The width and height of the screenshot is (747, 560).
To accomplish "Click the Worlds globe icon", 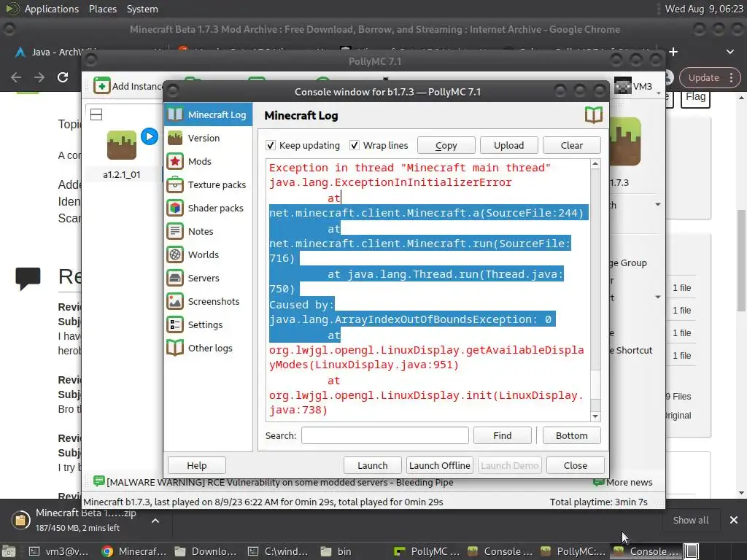I will tap(175, 254).
